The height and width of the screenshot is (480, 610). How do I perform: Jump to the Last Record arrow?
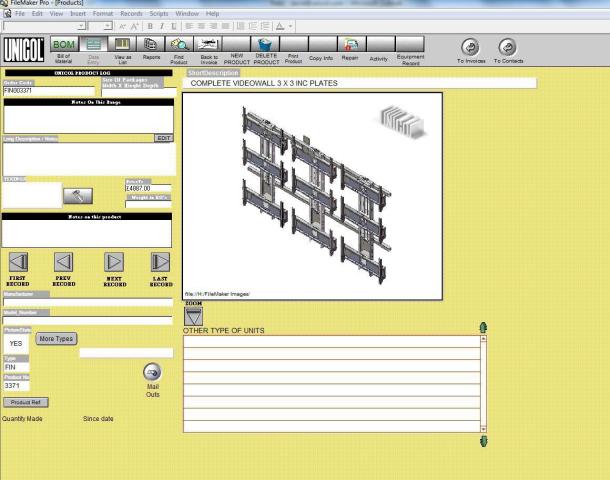coord(160,262)
